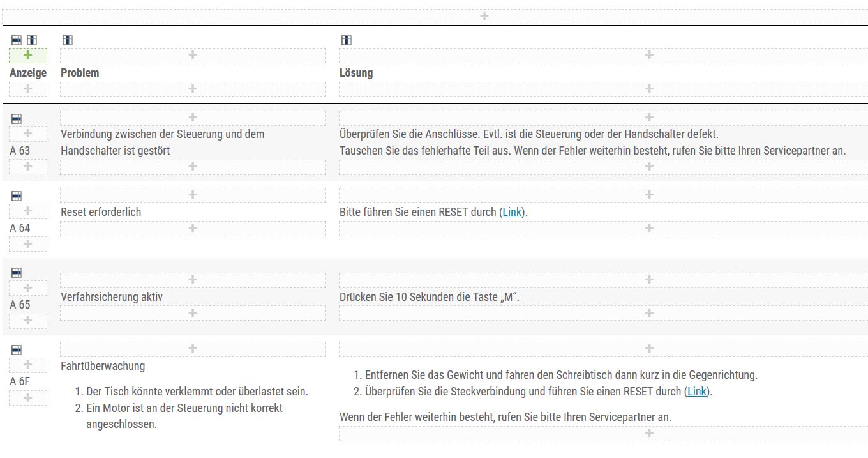Select the column icon above the Lösung header
Image resolution: width=868 pixels, height=458 pixels.
(x=346, y=40)
